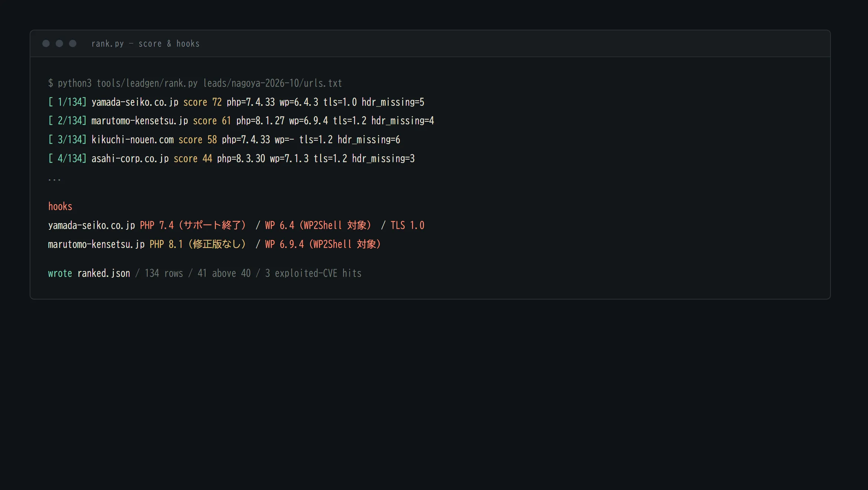Click the 'score 72' value
The width and height of the screenshot is (868, 490).
click(203, 102)
